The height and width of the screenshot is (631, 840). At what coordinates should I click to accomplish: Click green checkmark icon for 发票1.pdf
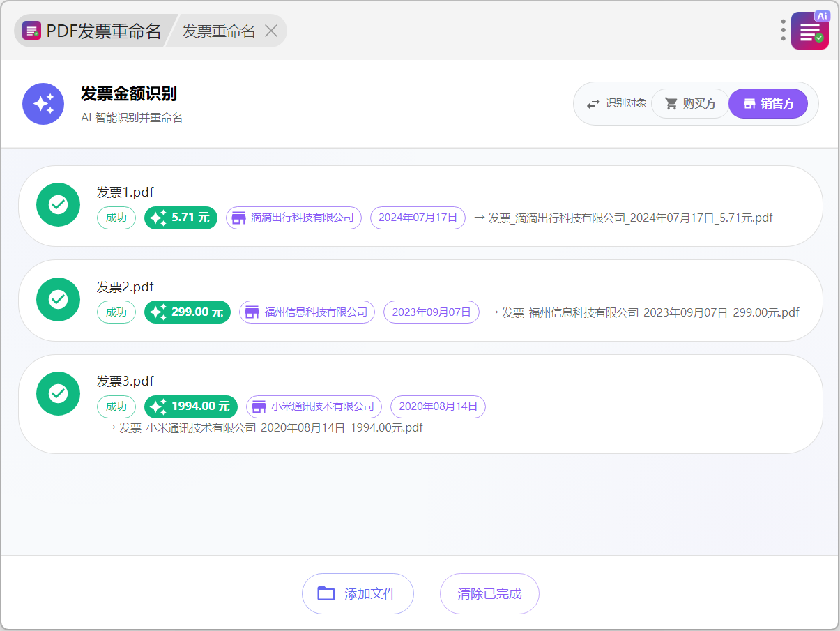[58, 205]
